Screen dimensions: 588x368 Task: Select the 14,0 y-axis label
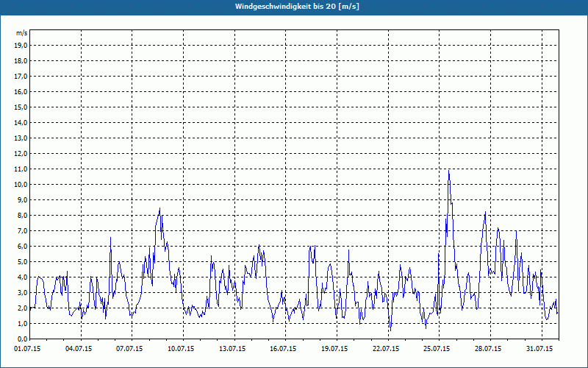tap(21, 122)
